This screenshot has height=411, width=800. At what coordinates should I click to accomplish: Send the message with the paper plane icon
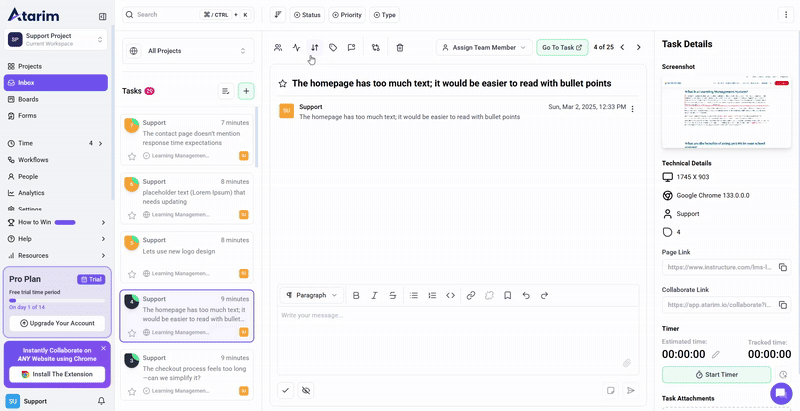pyautogui.click(x=630, y=390)
